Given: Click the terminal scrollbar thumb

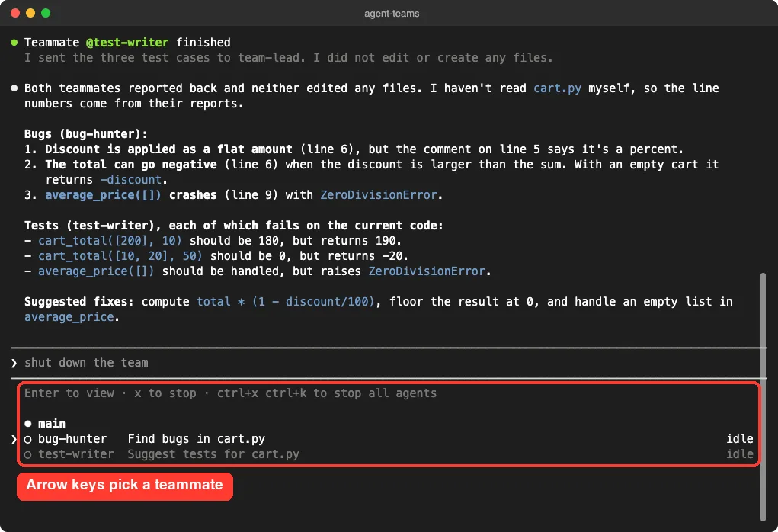Looking at the screenshot, I should (x=763, y=396).
